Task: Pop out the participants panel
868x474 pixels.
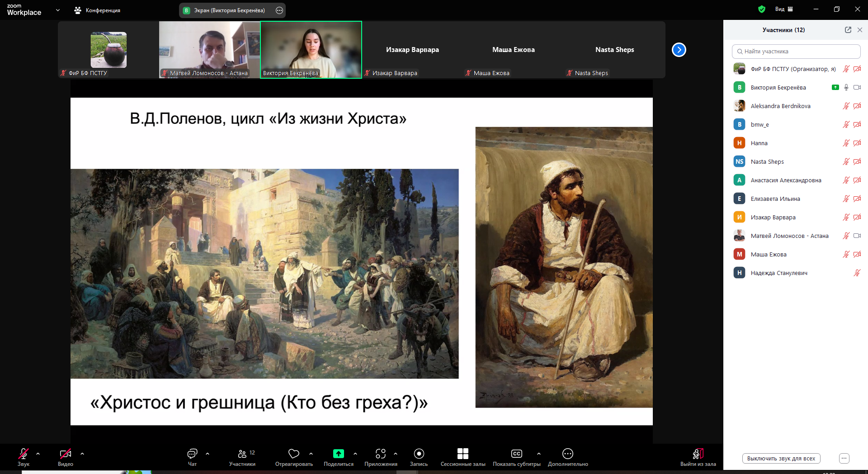Action: (848, 30)
